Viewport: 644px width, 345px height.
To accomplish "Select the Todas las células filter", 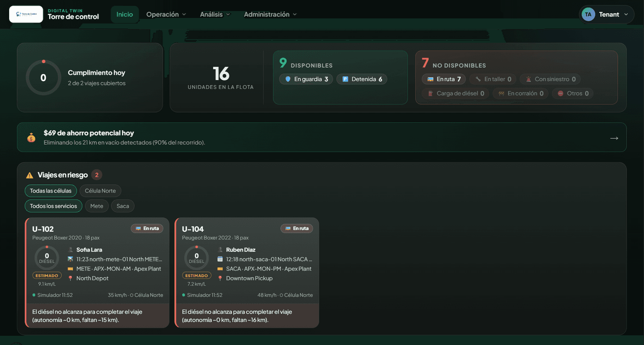I will 51,191.
